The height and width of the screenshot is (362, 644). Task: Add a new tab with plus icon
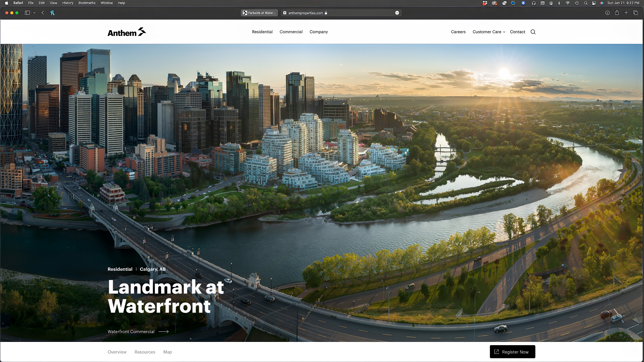(626, 13)
